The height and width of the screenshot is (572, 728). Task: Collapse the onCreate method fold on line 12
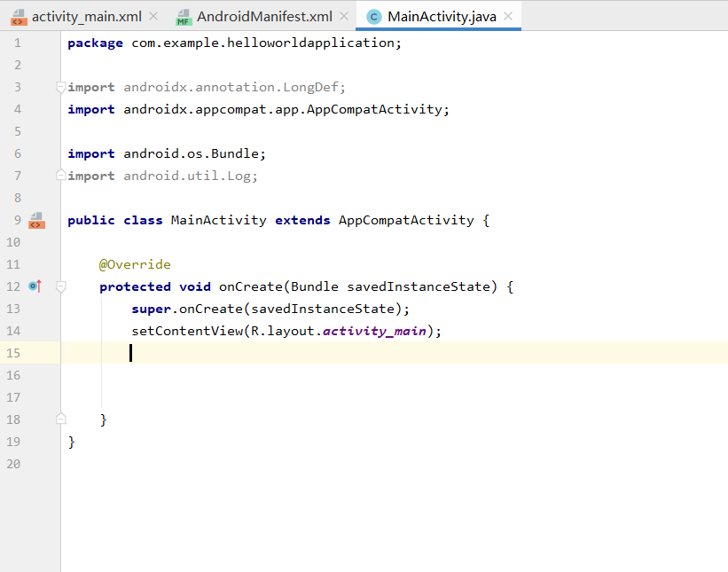click(60, 287)
